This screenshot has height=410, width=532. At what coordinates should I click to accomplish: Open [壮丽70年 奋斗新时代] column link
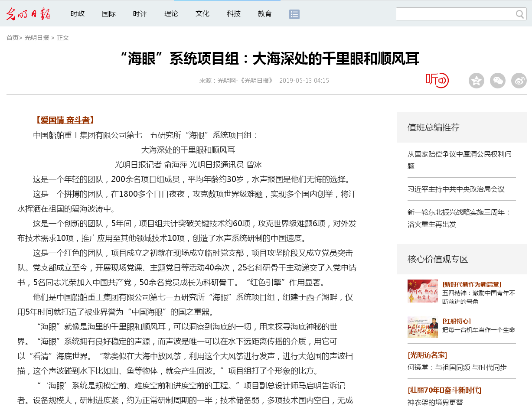444,390
